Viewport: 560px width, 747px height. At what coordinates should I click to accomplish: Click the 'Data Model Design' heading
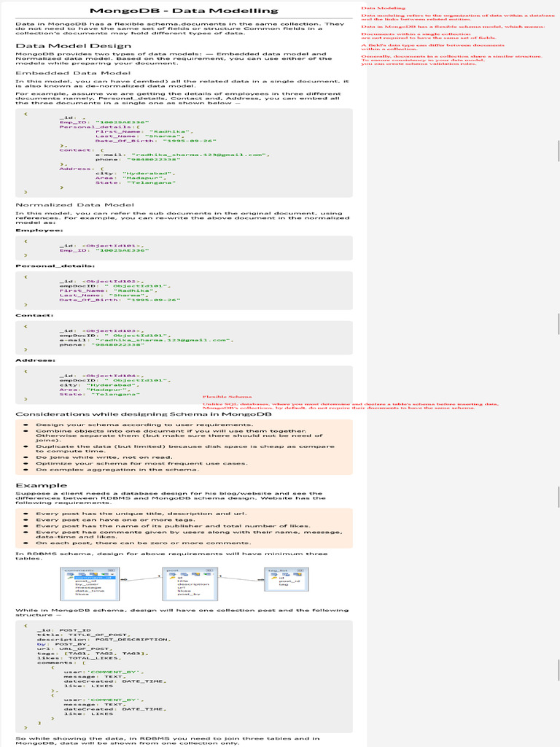point(74,46)
